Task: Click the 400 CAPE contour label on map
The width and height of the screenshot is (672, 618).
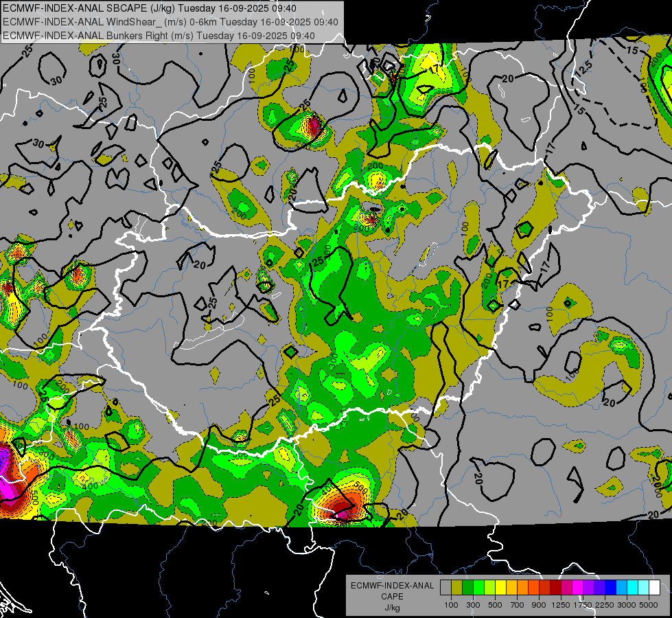Action: click(91, 486)
